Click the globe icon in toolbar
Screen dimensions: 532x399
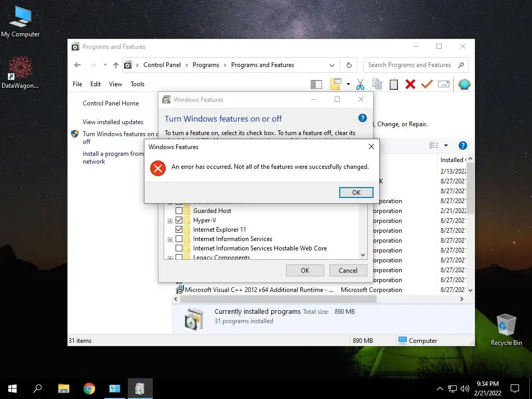[x=464, y=84]
